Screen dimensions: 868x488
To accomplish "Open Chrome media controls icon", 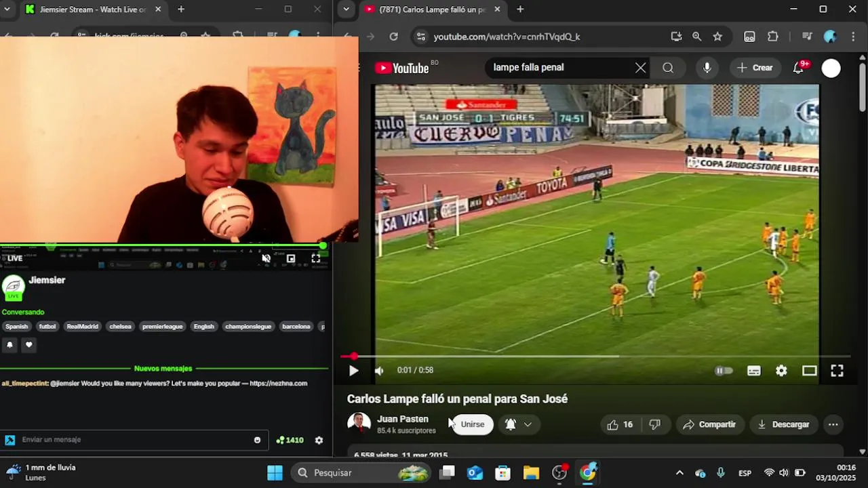I will [807, 37].
